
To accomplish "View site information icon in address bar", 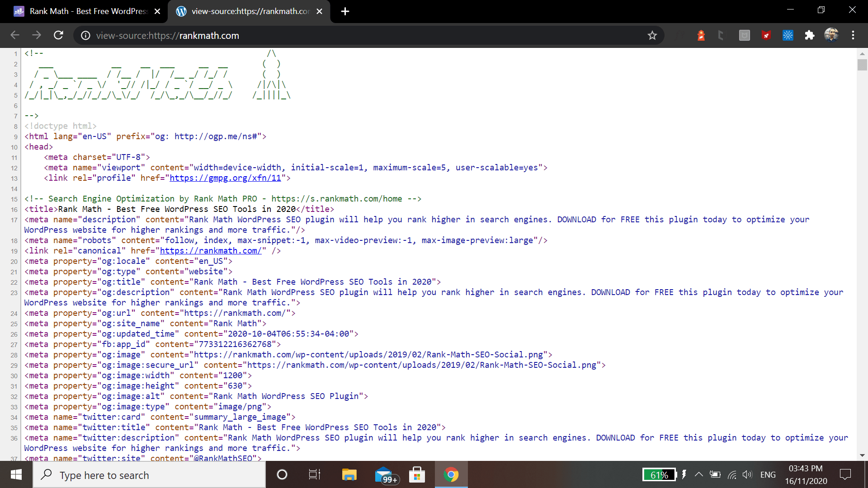I will [x=85, y=35].
